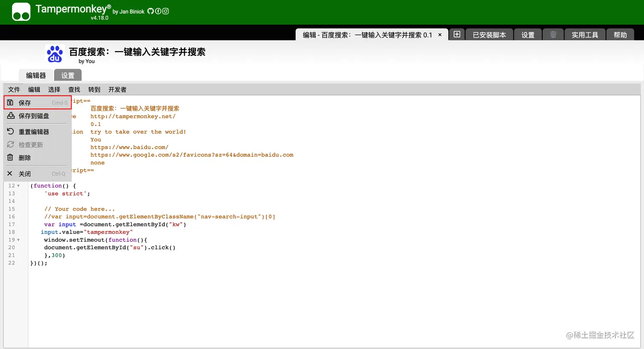This screenshot has height=349, width=644.
Task: Click the https://www.baidu.com/ match URL
Action: pos(129,147)
